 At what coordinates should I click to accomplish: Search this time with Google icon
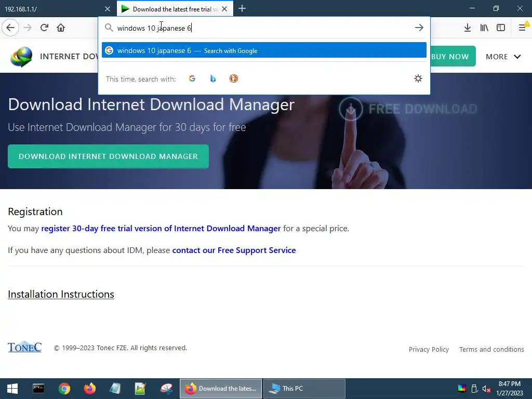(192, 79)
